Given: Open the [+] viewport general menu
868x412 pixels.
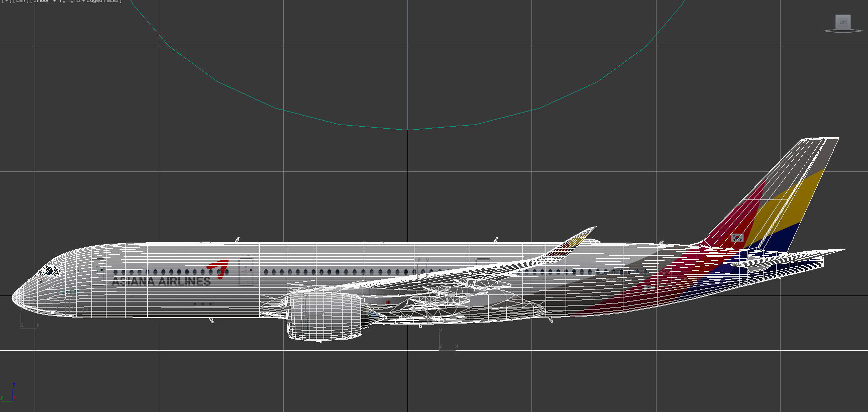Looking at the screenshot, I should click(7, 1).
